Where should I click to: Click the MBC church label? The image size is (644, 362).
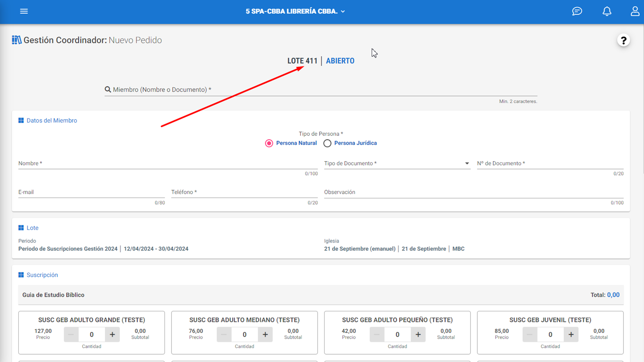pyautogui.click(x=459, y=249)
